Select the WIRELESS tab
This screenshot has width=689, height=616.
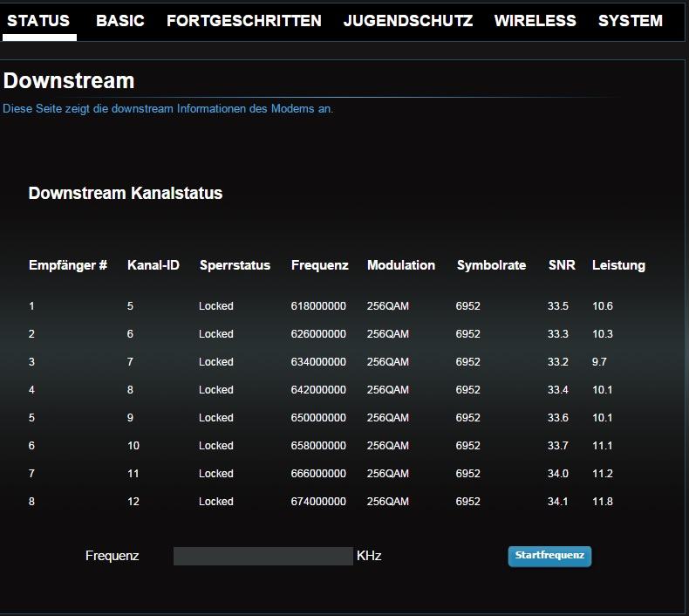(x=535, y=21)
